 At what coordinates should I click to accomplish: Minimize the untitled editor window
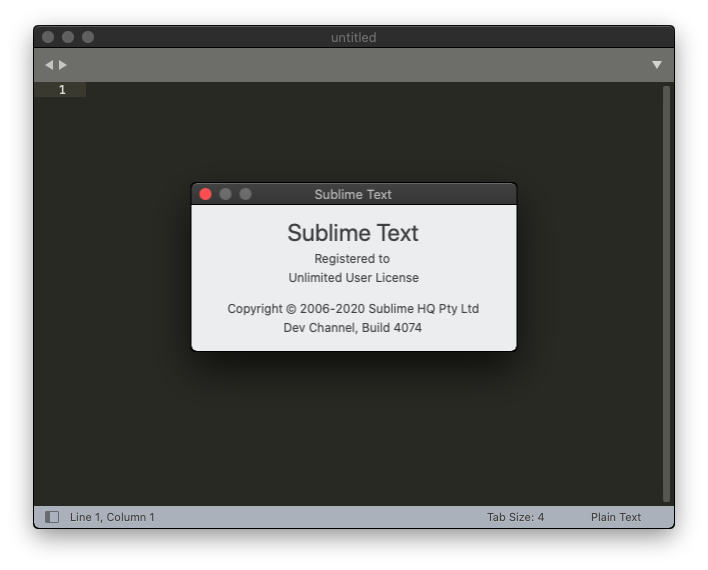click(68, 37)
